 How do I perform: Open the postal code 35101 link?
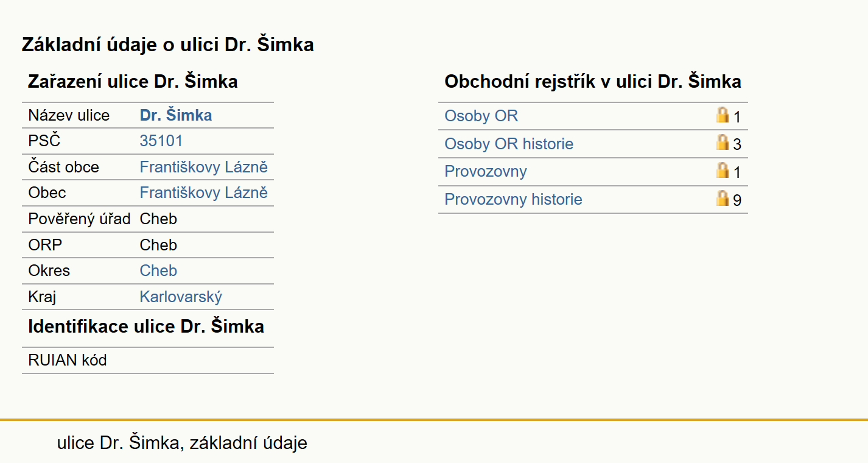coord(161,141)
